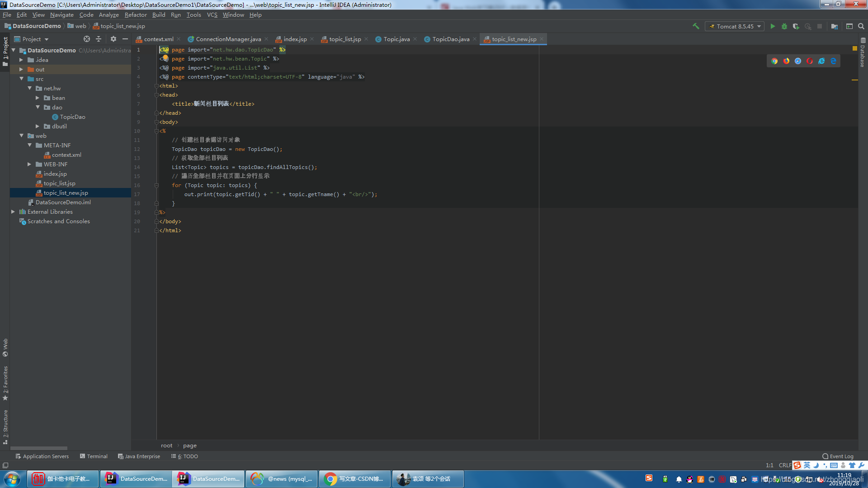Open Project Structure toolbar icon
The width and height of the screenshot is (868, 488).
(x=835, y=26)
